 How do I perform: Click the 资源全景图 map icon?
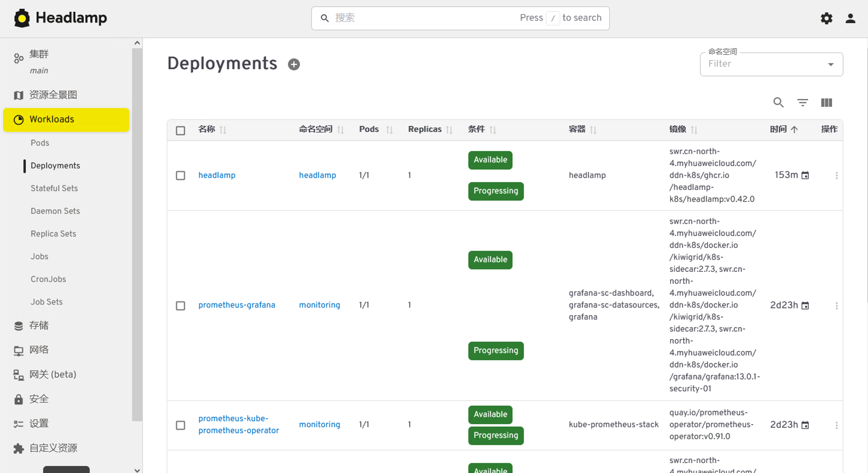click(19, 95)
